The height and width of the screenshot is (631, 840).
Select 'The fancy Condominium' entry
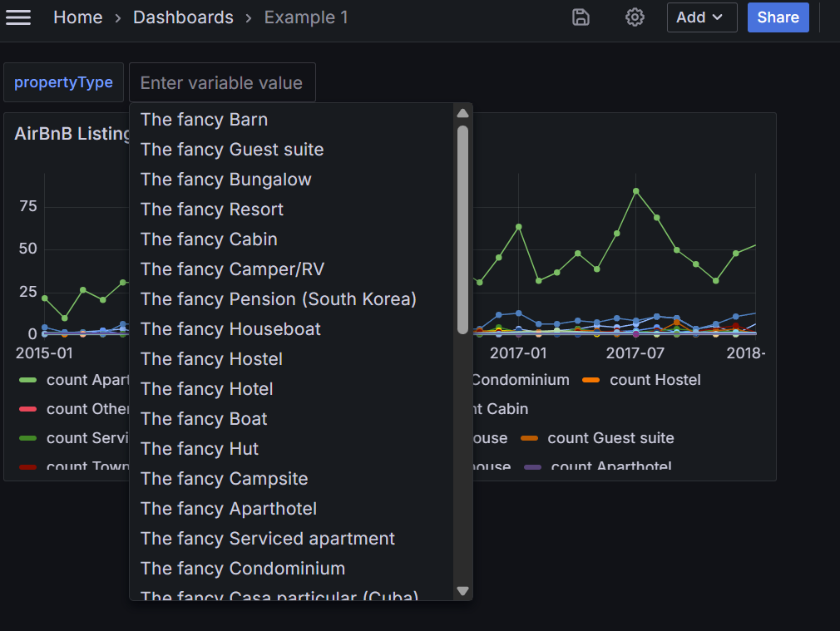(x=242, y=569)
